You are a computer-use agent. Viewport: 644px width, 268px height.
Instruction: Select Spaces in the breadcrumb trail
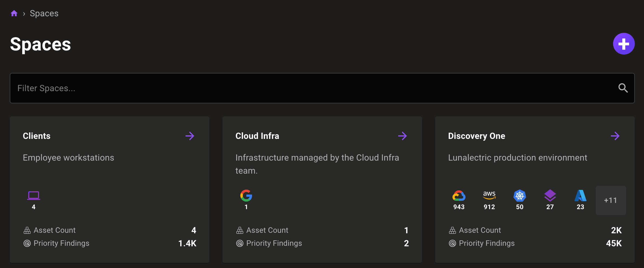point(44,13)
